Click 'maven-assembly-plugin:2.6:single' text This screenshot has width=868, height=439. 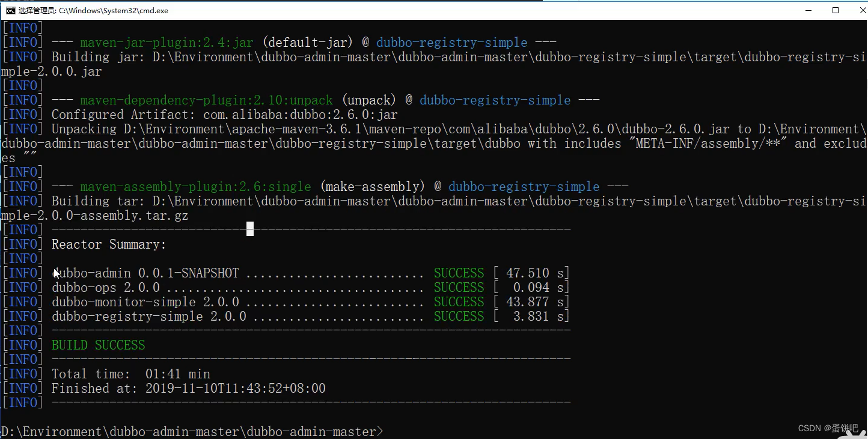tap(196, 187)
